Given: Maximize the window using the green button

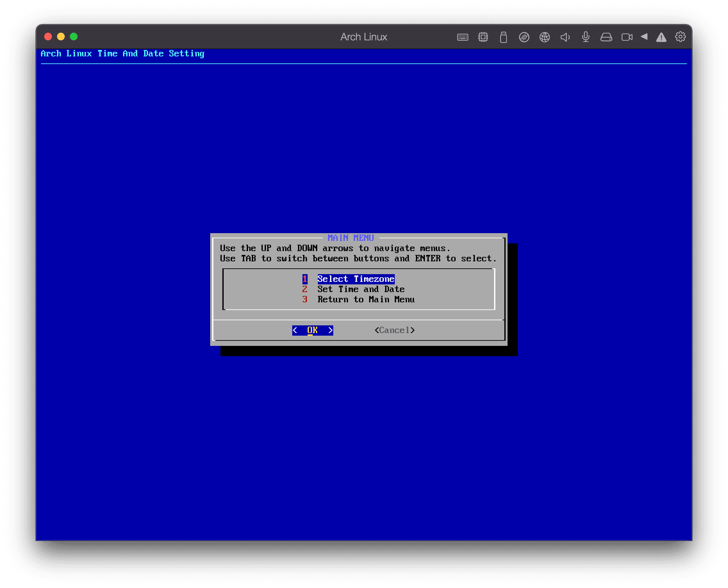Looking at the screenshot, I should (74, 37).
